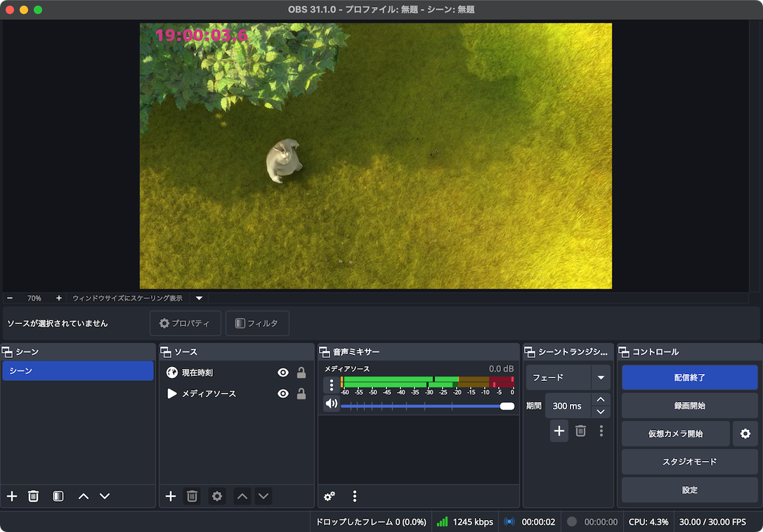Lock the 現在時刻 source
The width and height of the screenshot is (763, 532).
[x=301, y=372]
